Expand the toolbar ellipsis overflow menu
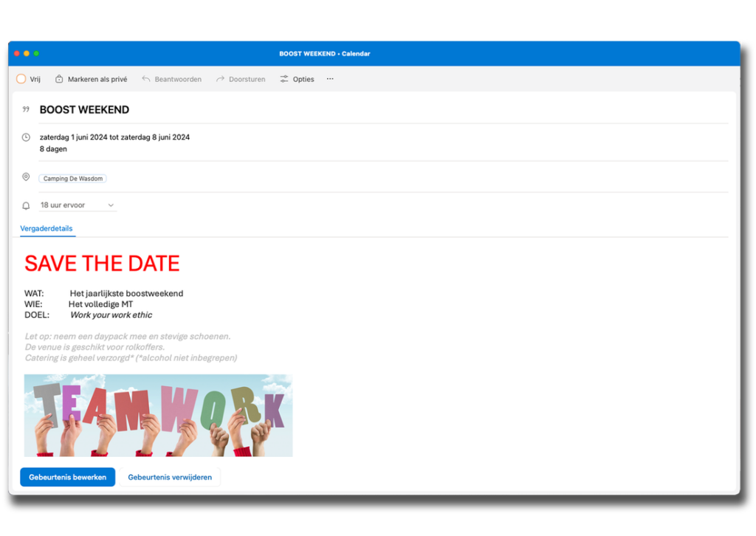This screenshot has height=536, width=756. pos(330,79)
